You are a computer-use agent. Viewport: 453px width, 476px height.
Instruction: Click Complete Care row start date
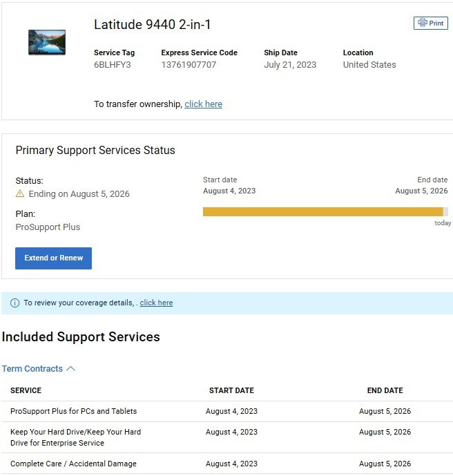231,464
